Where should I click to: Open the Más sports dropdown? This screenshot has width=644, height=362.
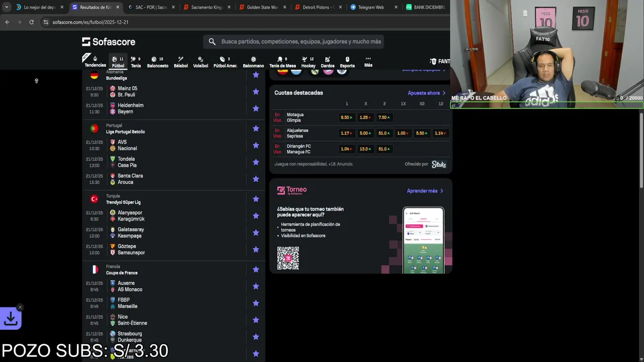(368, 61)
